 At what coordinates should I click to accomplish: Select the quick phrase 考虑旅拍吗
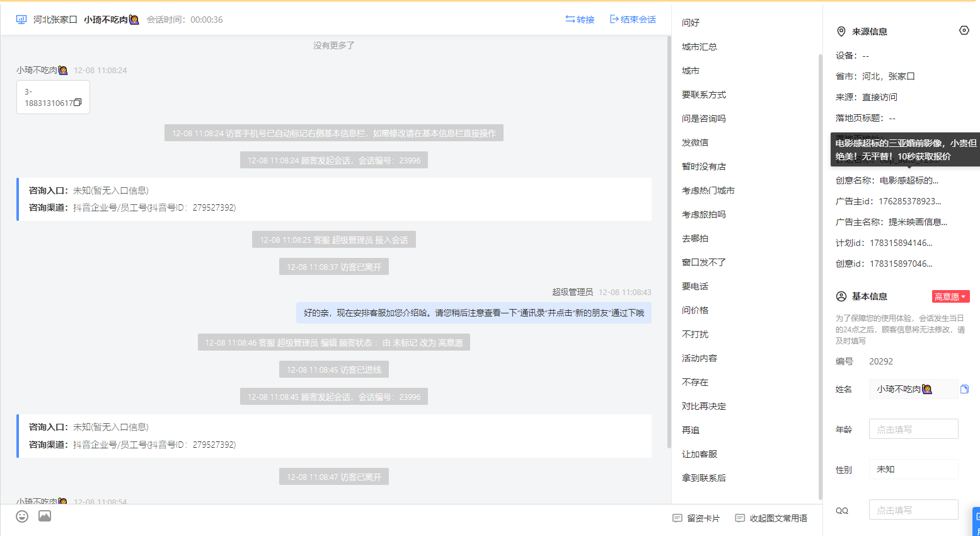(704, 214)
